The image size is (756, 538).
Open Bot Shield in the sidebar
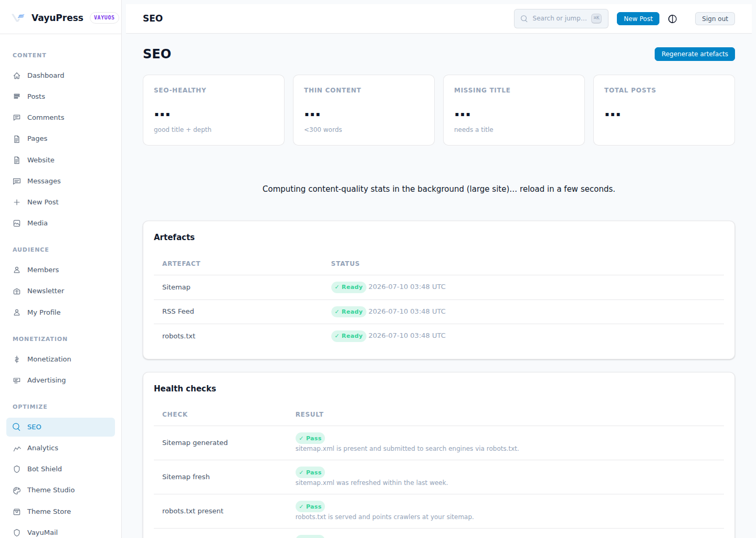coord(60,469)
